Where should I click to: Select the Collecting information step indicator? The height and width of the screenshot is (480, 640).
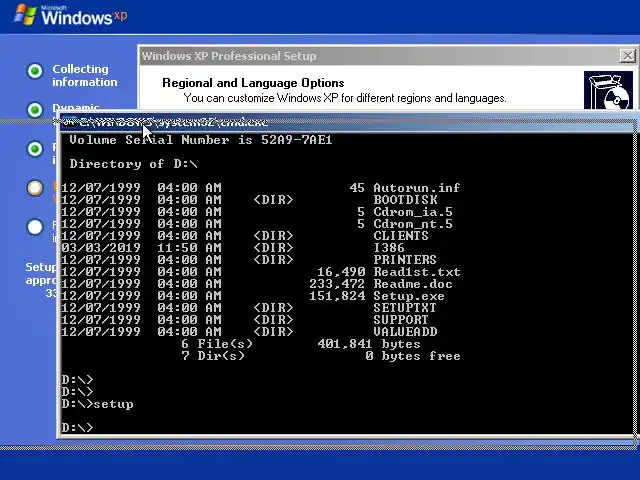tap(35, 71)
